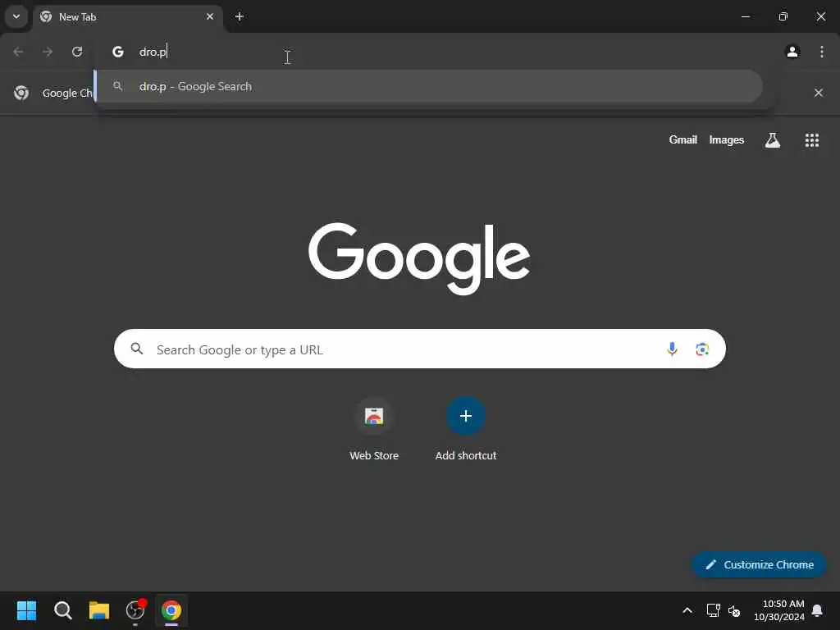
Task: Open the muted volume tray icon
Action: click(734, 610)
